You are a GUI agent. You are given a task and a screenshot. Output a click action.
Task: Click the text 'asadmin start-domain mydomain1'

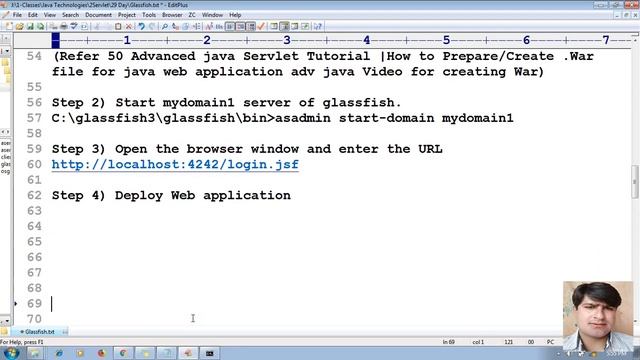tap(394, 118)
